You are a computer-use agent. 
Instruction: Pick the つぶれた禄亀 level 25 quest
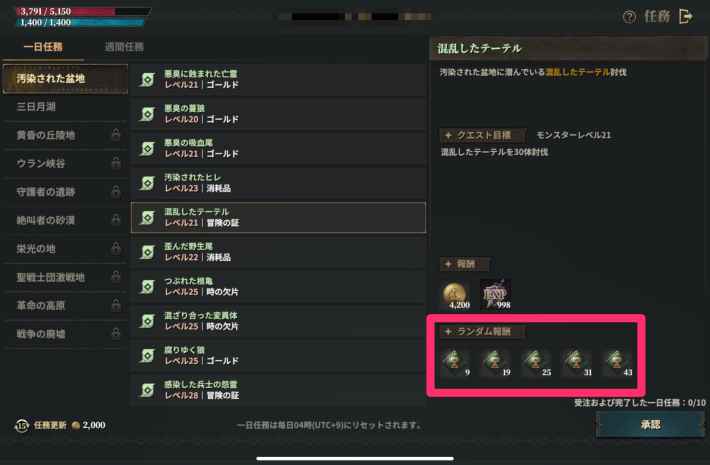click(278, 287)
